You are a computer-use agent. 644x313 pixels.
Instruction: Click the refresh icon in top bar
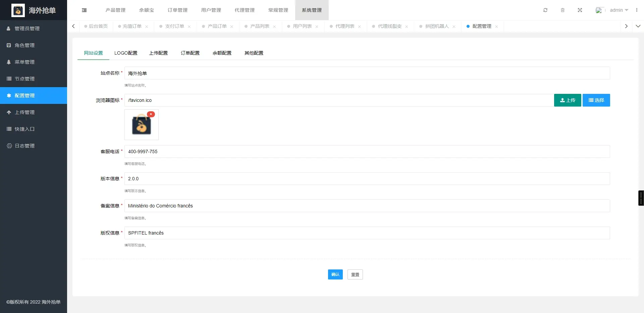(x=545, y=10)
